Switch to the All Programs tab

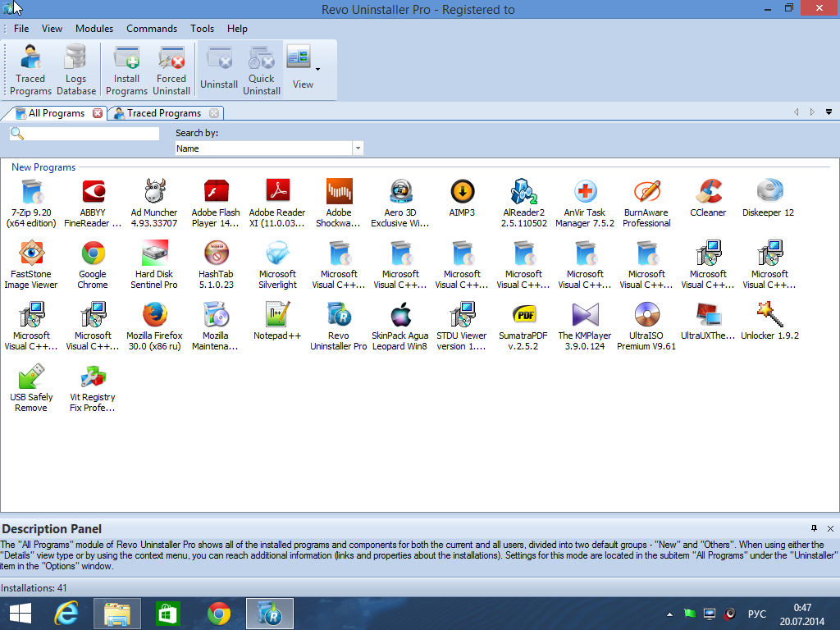coord(57,113)
